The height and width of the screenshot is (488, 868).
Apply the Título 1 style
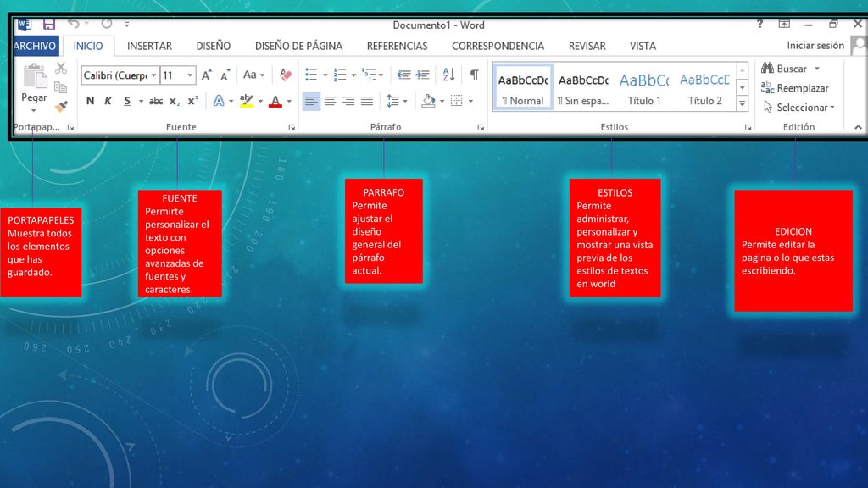[644, 87]
